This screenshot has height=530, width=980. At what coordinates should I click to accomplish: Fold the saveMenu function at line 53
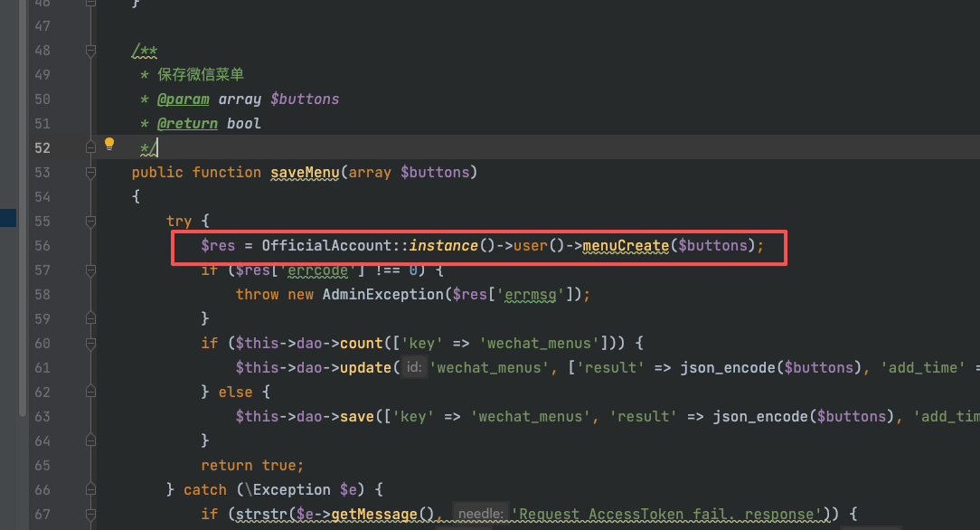(90, 173)
